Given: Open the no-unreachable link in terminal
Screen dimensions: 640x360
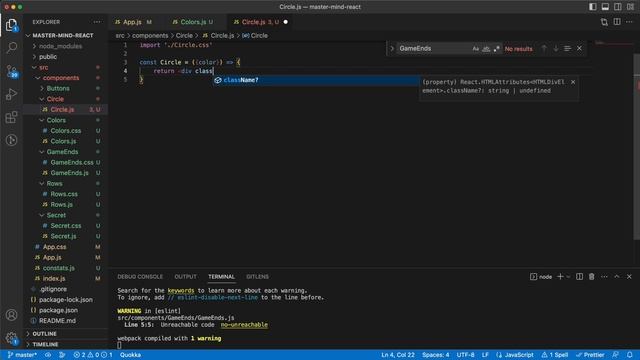Looking at the screenshot, I should 244,325.
